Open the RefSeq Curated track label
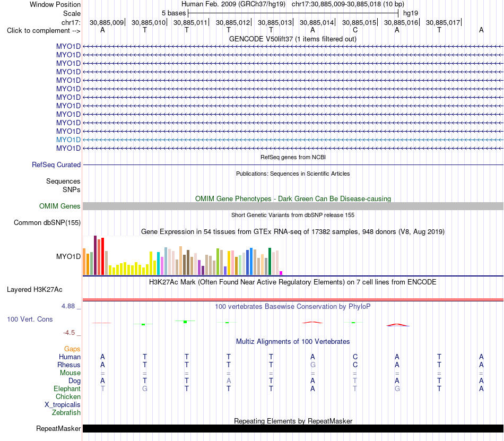Image resolution: width=504 pixels, height=441 pixels. [x=56, y=165]
